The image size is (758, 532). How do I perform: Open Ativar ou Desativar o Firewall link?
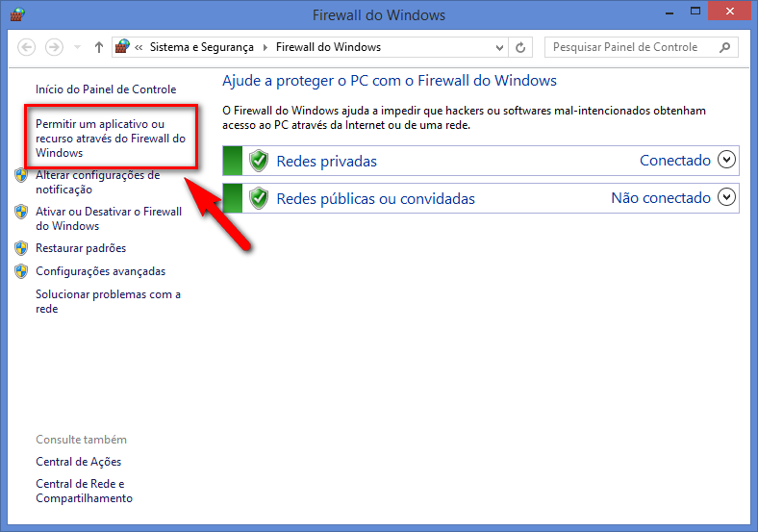pyautogui.click(x=109, y=218)
